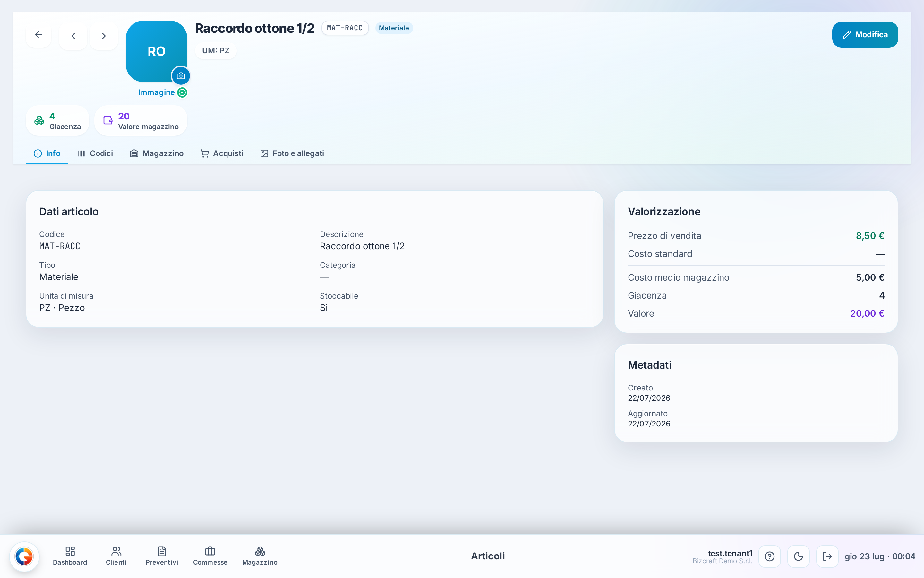Click the Bizcraft Demo S.r.l. company name
The image size is (924, 578).
coord(723,561)
